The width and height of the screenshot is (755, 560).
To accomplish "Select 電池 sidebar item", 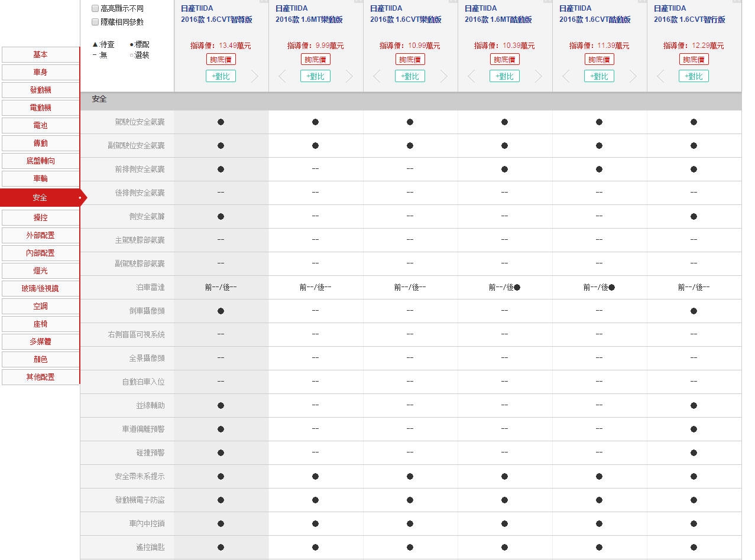I will pyautogui.click(x=40, y=125).
